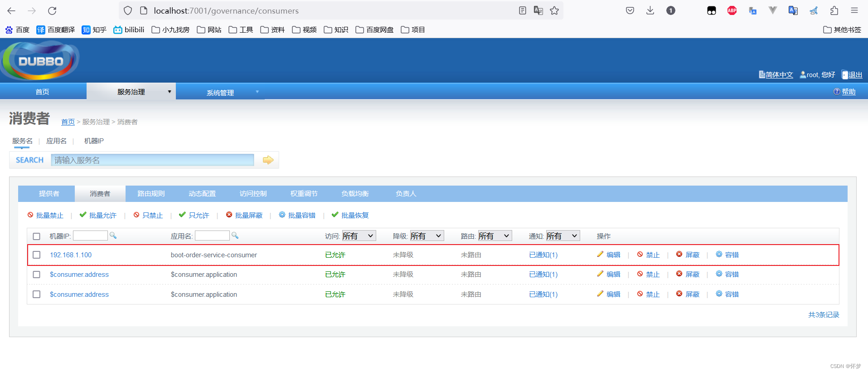The image size is (868, 373).
Task: Click the translate page icon in address bar
Action: click(x=538, y=10)
